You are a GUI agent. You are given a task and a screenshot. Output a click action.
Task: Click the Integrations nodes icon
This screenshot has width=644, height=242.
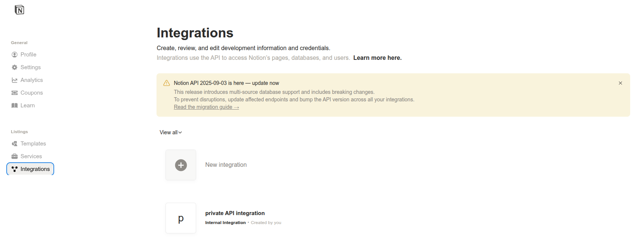pos(15,169)
